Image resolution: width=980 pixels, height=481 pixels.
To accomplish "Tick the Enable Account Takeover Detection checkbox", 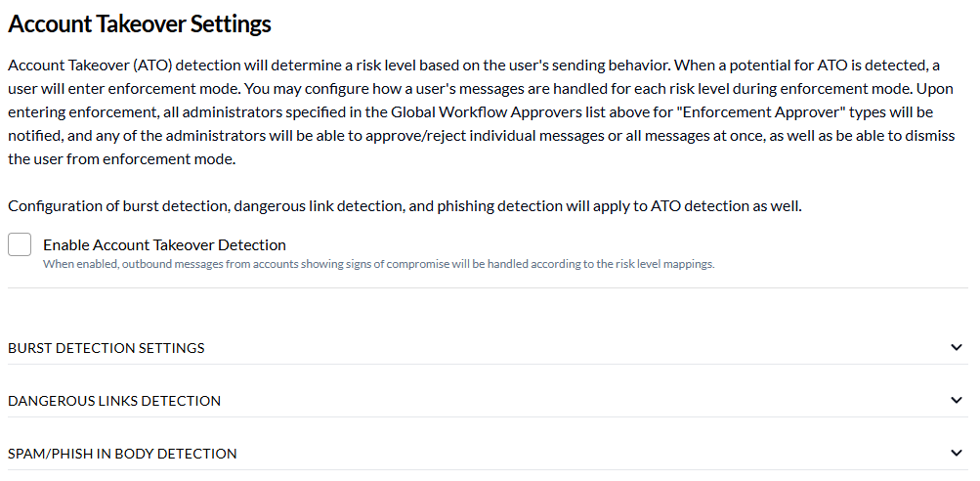I will tap(20, 244).
